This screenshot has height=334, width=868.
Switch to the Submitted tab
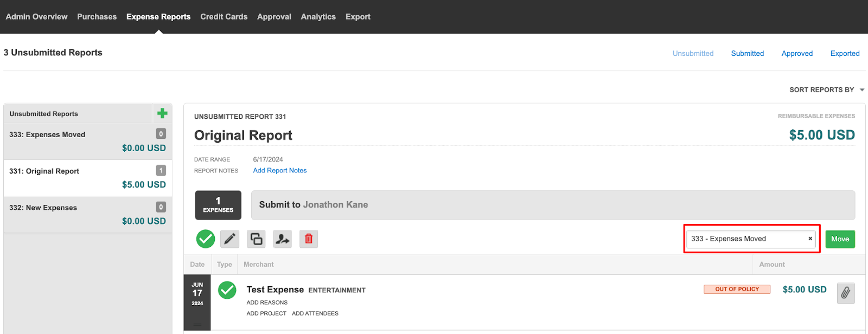(747, 53)
